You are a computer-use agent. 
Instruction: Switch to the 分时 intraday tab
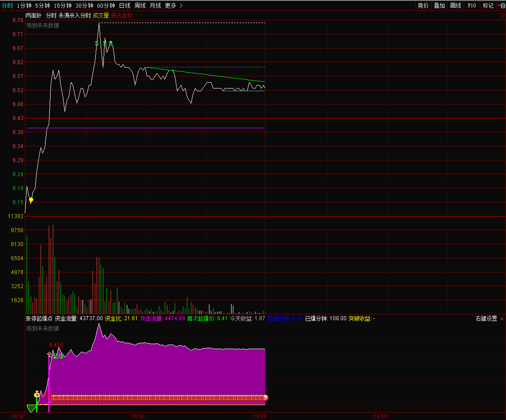pyautogui.click(x=7, y=5)
